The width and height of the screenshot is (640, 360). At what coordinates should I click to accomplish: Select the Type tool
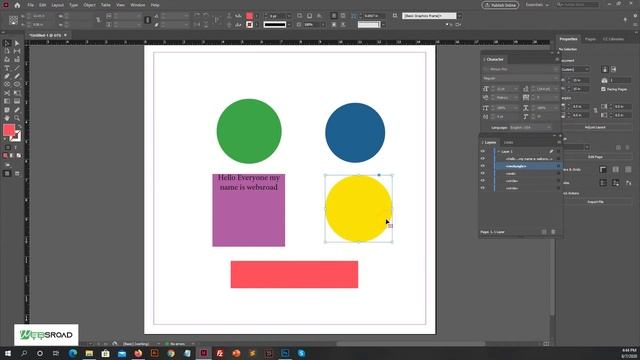point(7,68)
